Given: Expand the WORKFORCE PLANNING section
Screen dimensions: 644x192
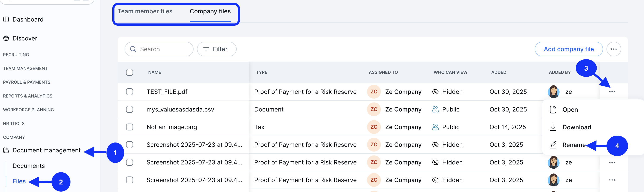Looking at the screenshot, I should tap(28, 110).
